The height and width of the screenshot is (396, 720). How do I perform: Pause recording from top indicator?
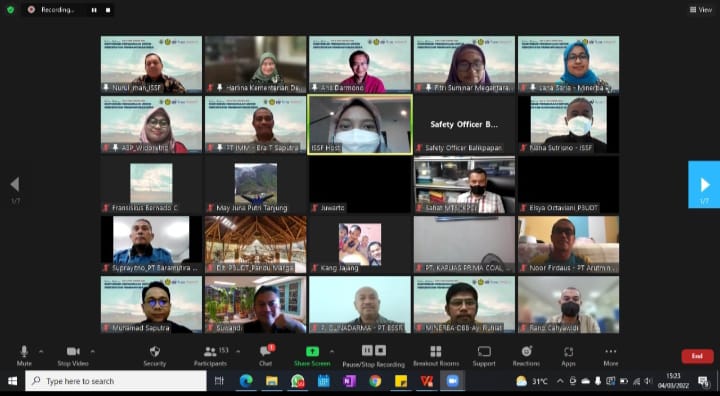coord(94,10)
